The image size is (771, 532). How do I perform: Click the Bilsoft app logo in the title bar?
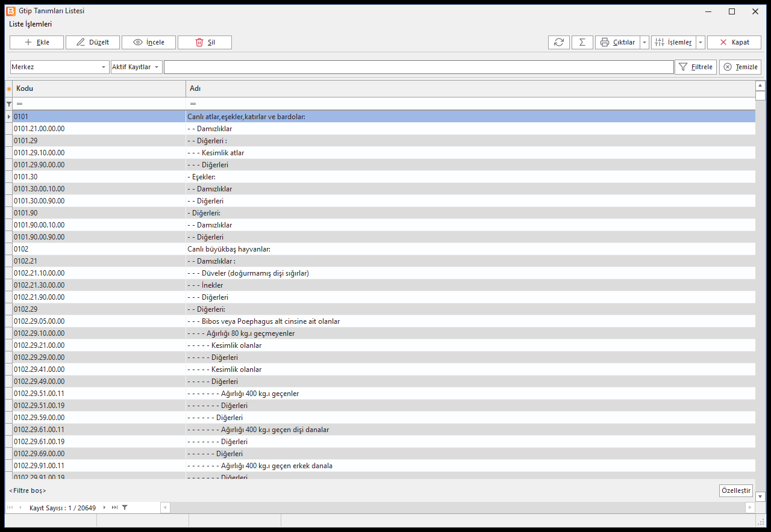[x=10, y=11]
